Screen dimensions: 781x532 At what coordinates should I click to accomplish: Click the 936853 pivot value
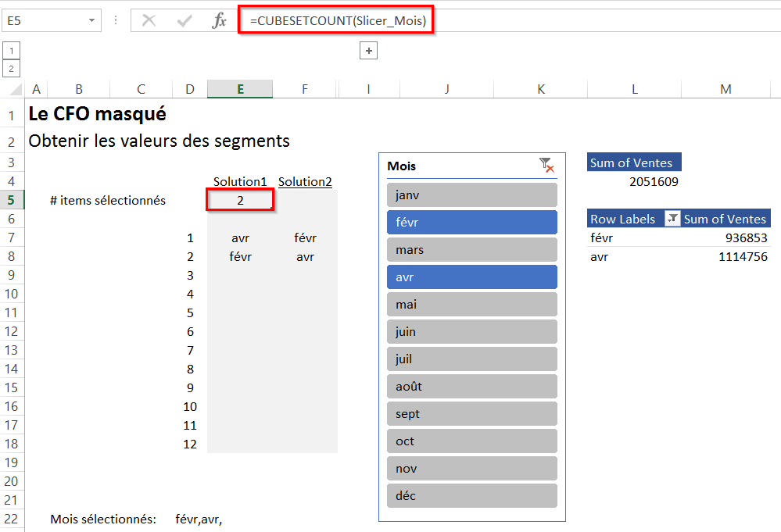coord(746,238)
